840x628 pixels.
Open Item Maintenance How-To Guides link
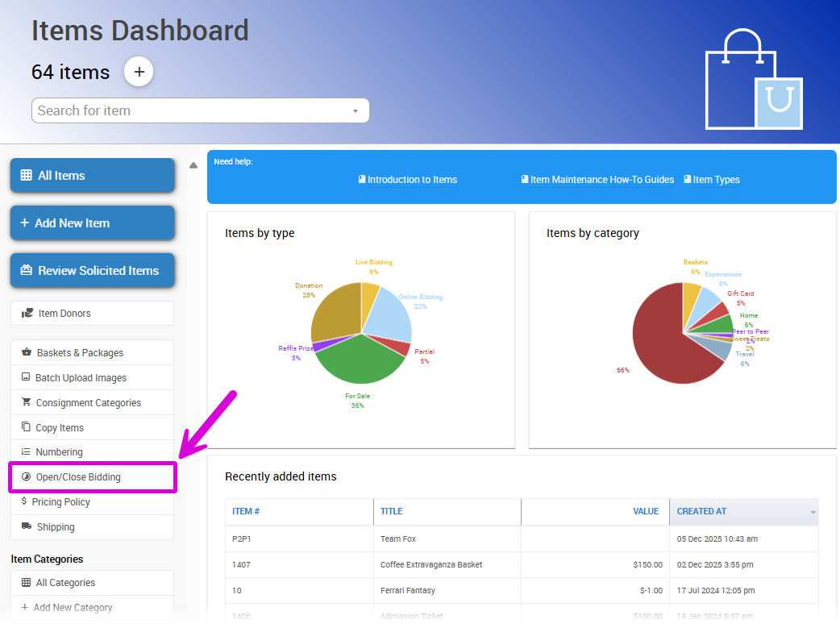601,180
